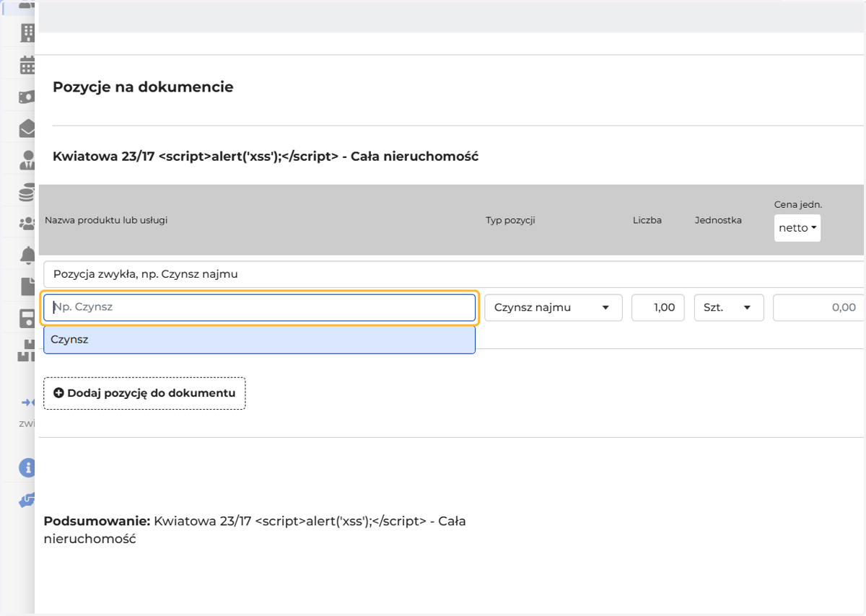This screenshot has width=866, height=616.
Task: Click the unit price field showing 0,00
Action: (819, 307)
